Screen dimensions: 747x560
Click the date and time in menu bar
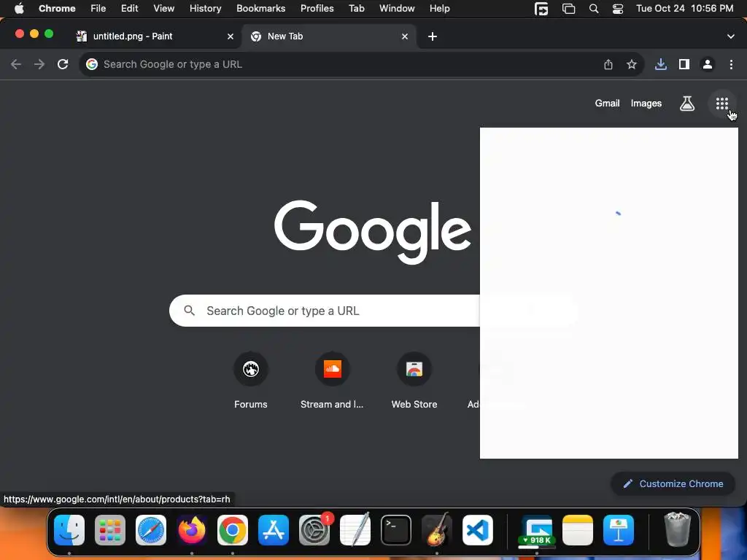click(x=684, y=9)
